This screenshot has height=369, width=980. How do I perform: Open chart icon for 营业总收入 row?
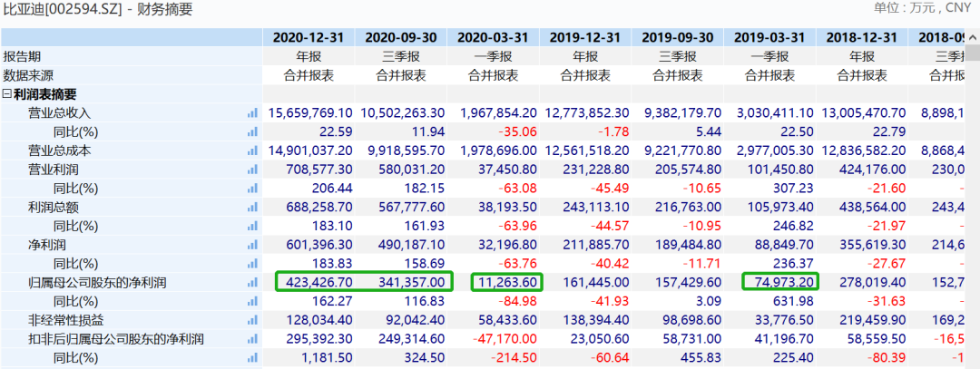tap(252, 113)
